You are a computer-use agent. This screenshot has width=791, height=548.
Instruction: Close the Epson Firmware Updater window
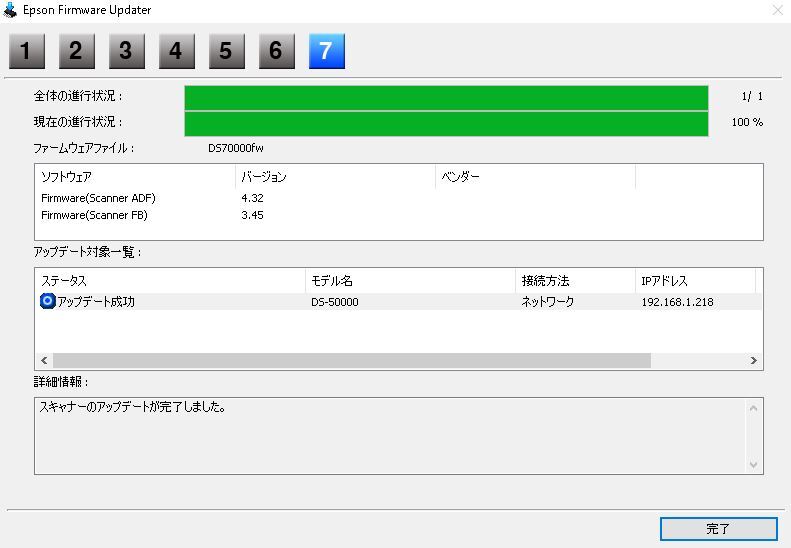click(777, 10)
